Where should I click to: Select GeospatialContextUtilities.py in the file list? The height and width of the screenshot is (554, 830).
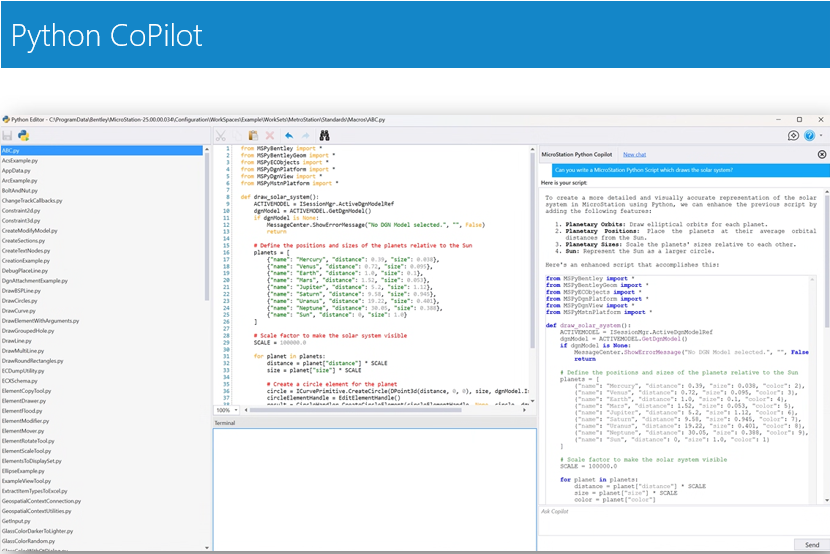pos(38,510)
